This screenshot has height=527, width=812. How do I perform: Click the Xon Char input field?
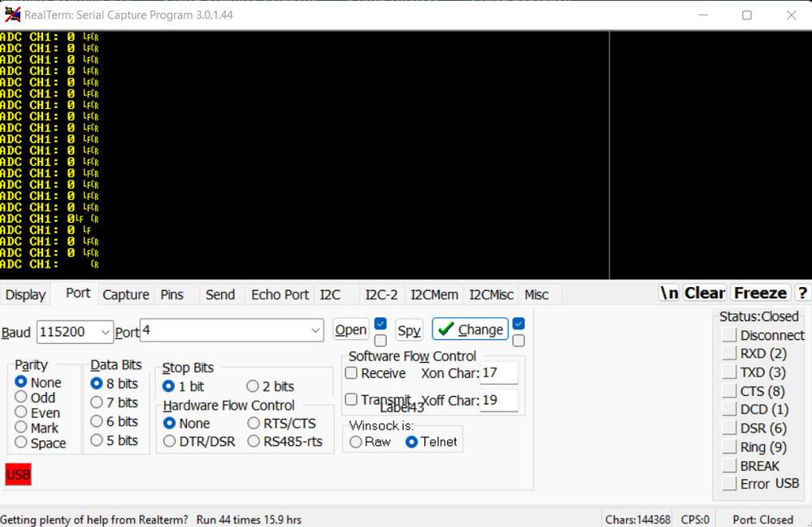[499, 373]
